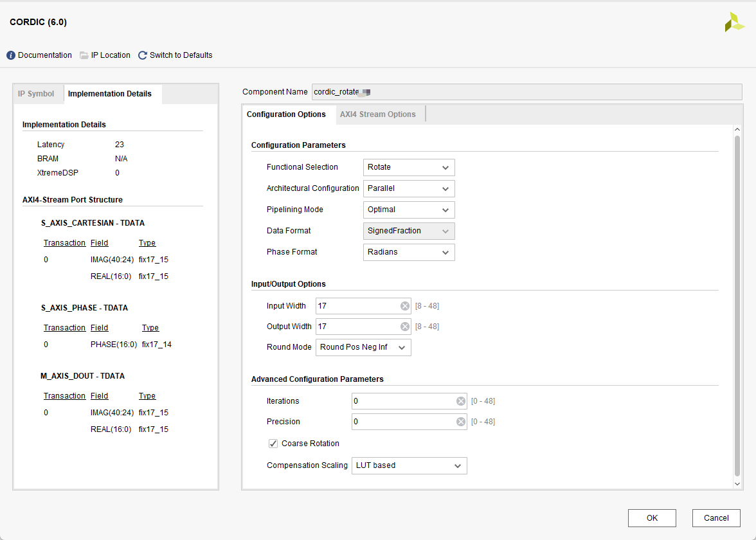Click the Switch to Defaults link

181,55
